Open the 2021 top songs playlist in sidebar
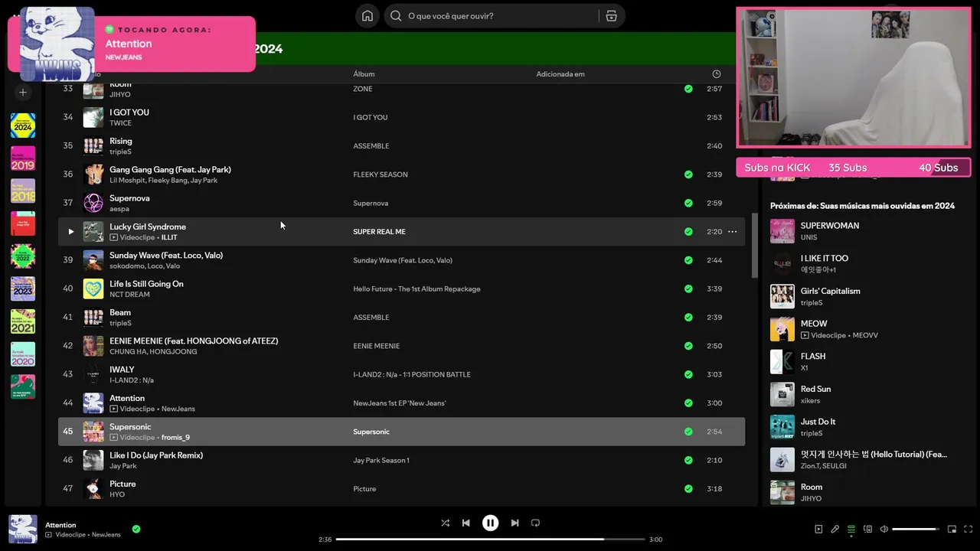Screen dimensions: 980x551 tap(23, 321)
